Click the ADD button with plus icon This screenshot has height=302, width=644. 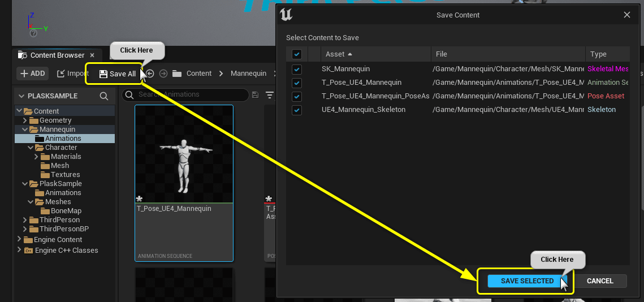pyautogui.click(x=32, y=74)
